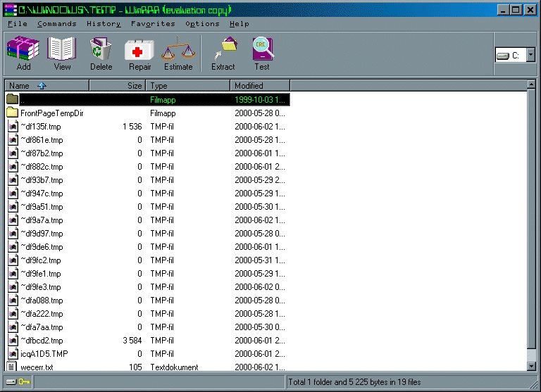This screenshot has width=541, height=392.
Task: Click the scrollbar down arrow
Action: point(531,366)
